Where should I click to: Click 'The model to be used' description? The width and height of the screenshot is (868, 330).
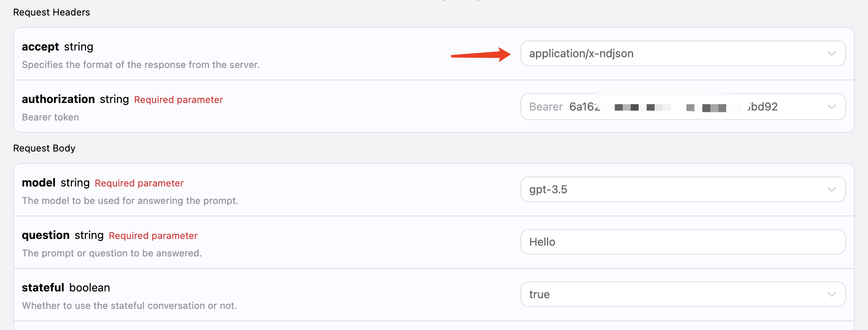tap(130, 201)
